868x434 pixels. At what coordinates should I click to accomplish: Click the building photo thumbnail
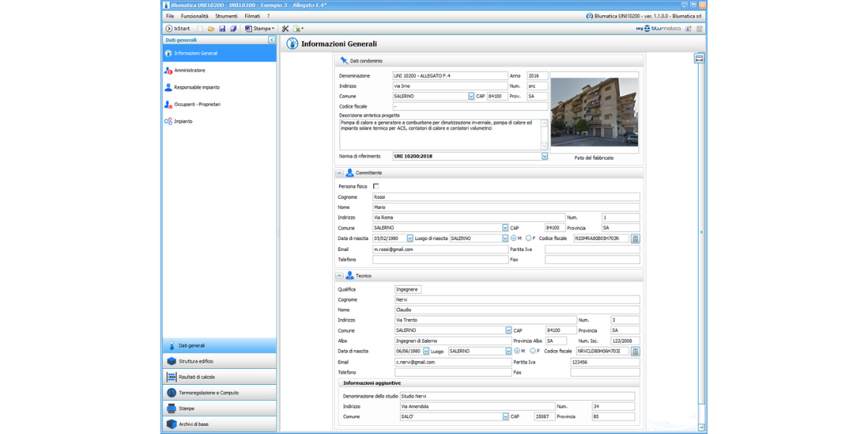tap(594, 112)
